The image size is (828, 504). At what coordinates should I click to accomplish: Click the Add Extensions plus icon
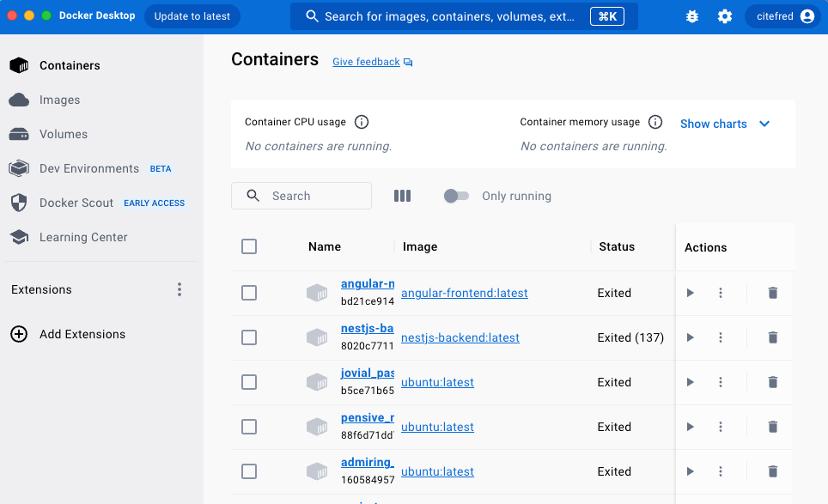click(x=19, y=334)
